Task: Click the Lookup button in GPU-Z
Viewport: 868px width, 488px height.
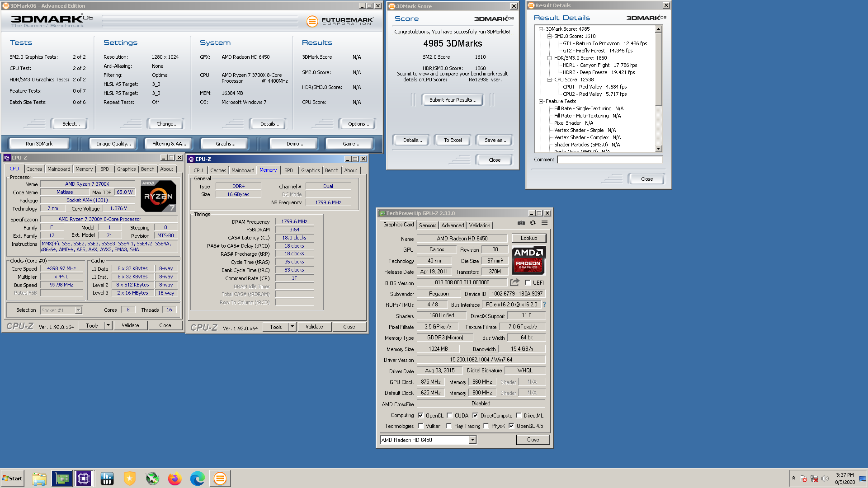Action: (529, 238)
